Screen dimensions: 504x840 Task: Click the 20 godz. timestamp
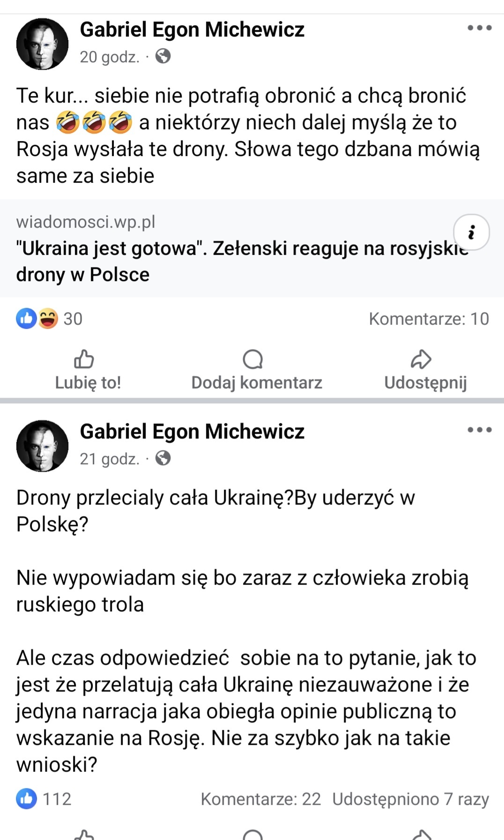pos(110,57)
